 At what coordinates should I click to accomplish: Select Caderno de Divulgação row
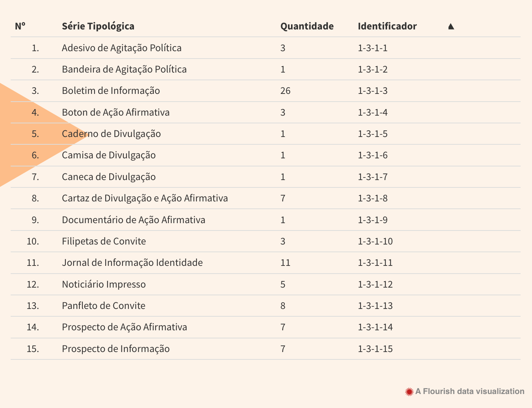(x=111, y=134)
